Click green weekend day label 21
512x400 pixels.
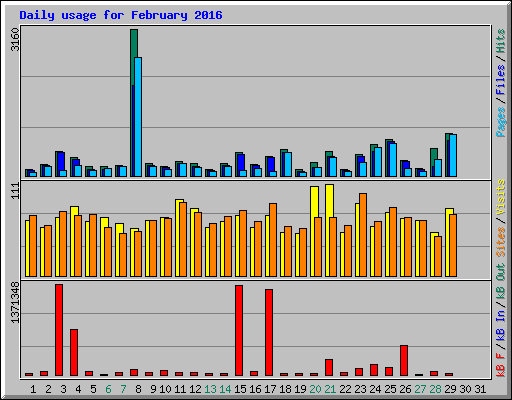(x=330, y=389)
